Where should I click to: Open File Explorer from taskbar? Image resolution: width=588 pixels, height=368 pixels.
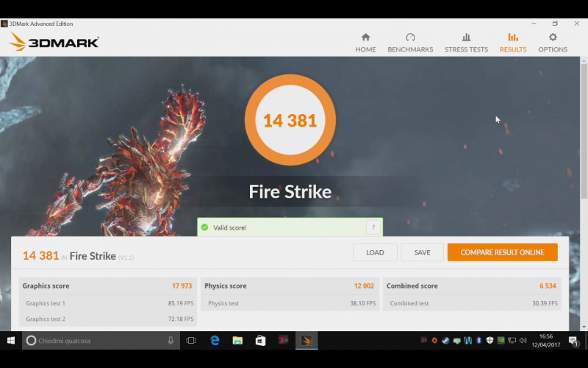[x=237, y=341]
